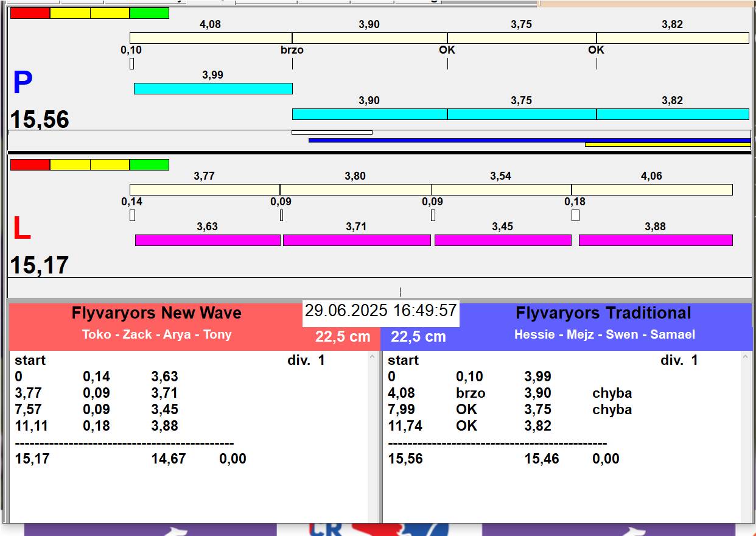Click the green start light in L lane
Screen dimensions: 756x536
pos(149,164)
